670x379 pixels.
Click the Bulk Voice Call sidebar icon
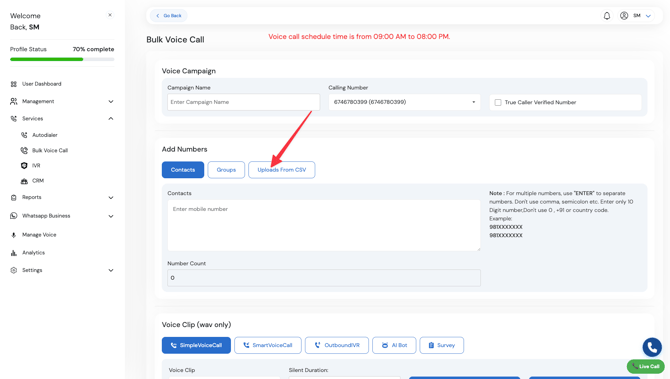tap(24, 150)
